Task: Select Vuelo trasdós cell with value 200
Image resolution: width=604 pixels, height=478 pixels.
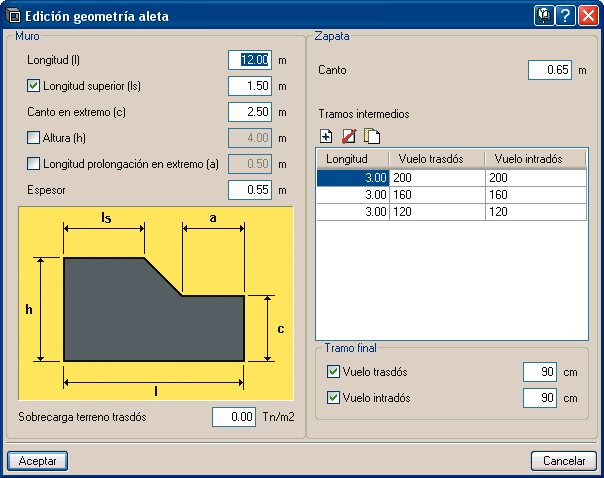Action: click(437, 178)
